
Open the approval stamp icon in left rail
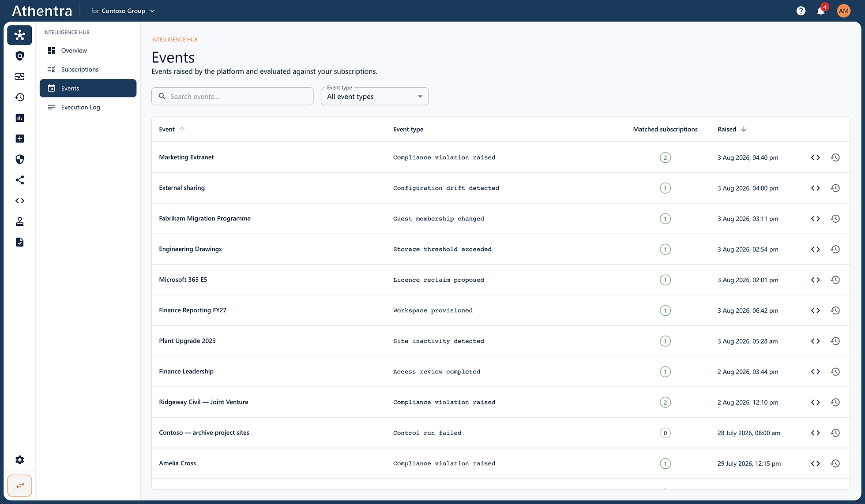(19, 221)
